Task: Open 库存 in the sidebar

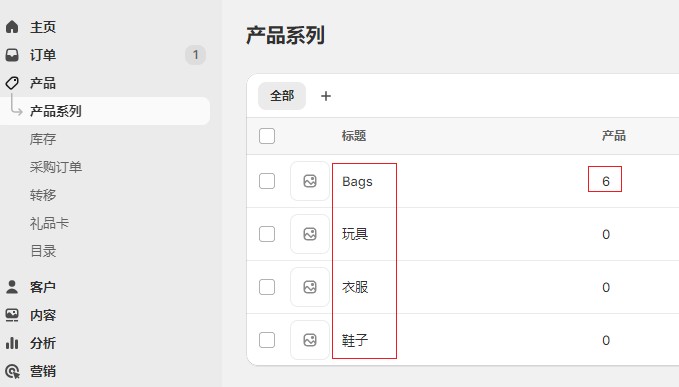Action: (x=43, y=139)
